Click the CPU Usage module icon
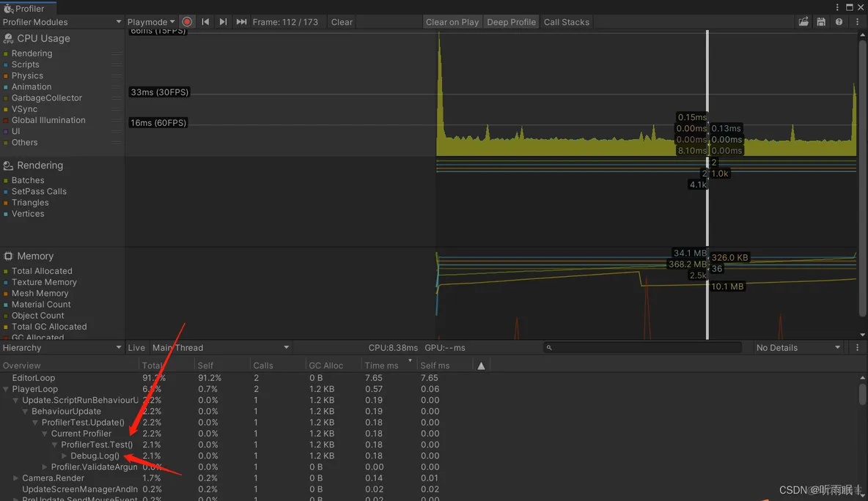Screen dimensions: 868x501 tap(8, 39)
